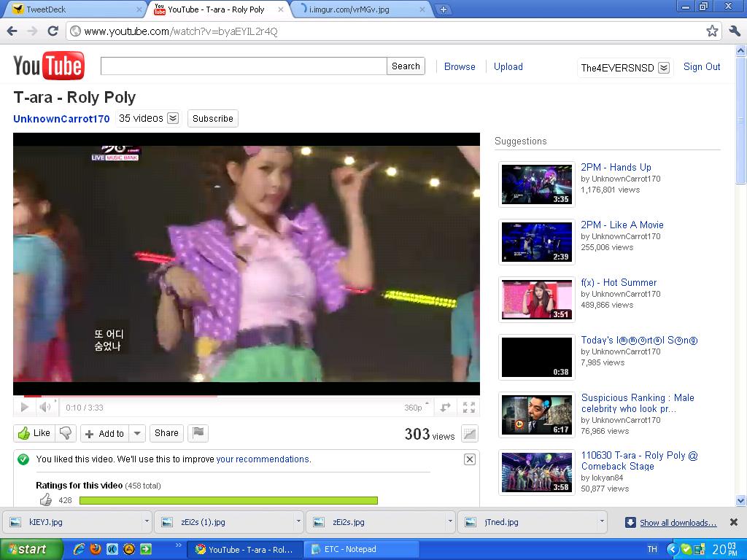Open kIEYJ.jpg download options arrow
Viewport: 747px width, 560px height.
(146, 522)
